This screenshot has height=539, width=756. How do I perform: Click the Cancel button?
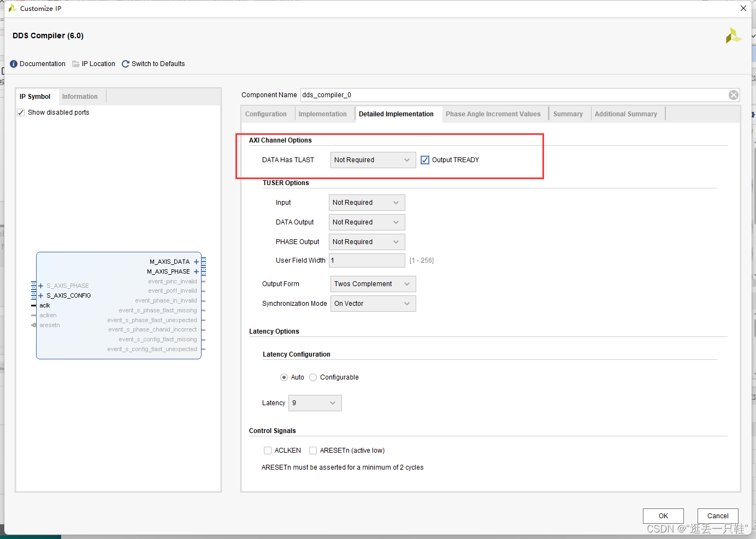[x=718, y=516]
